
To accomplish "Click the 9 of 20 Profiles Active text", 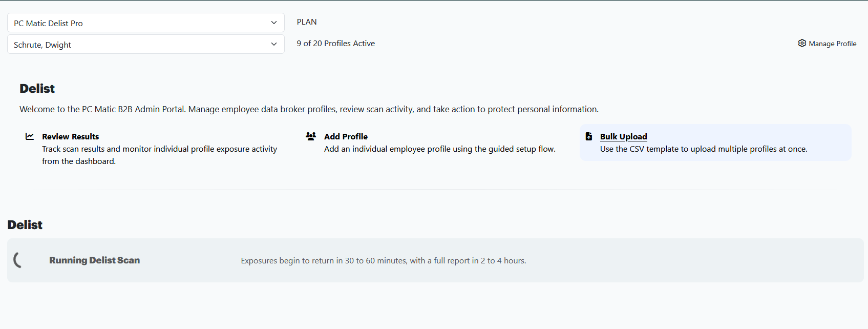I will (336, 44).
